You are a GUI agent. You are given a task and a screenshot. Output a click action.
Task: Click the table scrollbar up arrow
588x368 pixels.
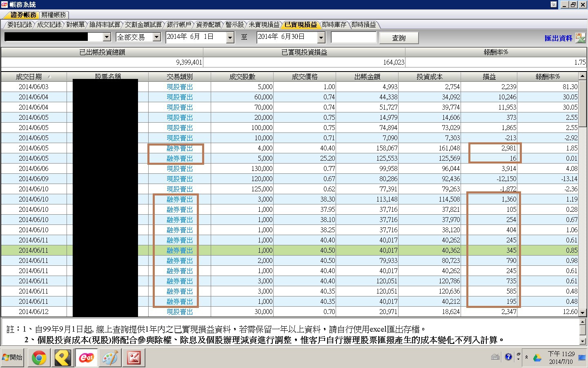click(x=583, y=76)
